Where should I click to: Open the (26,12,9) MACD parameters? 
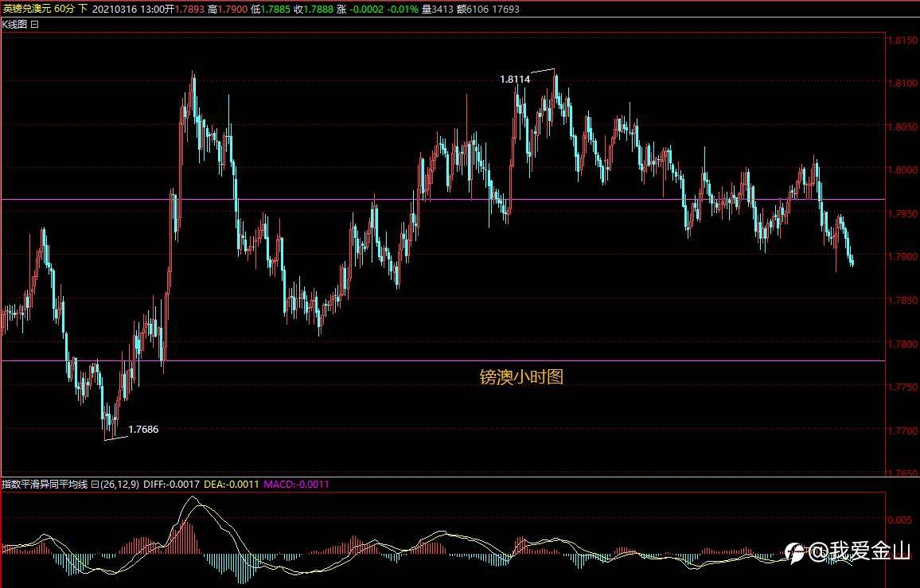[119, 484]
